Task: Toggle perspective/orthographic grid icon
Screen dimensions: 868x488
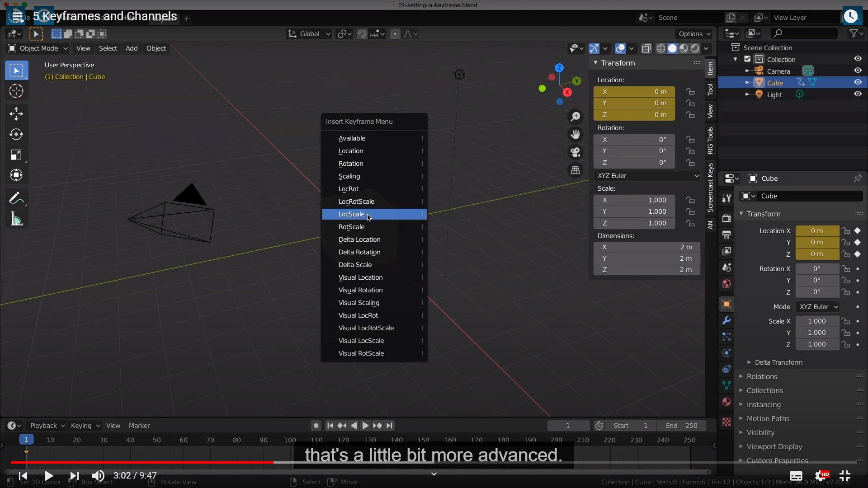Action: [x=575, y=170]
